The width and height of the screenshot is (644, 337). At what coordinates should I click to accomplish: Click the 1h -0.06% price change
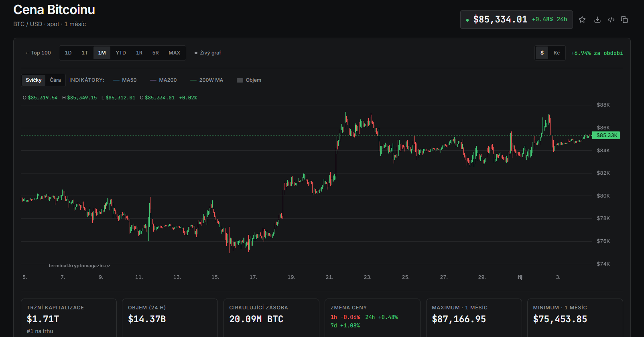345,317
